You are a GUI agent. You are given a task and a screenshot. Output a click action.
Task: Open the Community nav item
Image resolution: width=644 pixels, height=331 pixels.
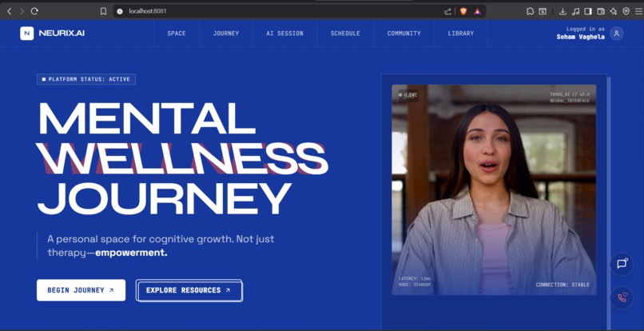(x=404, y=34)
